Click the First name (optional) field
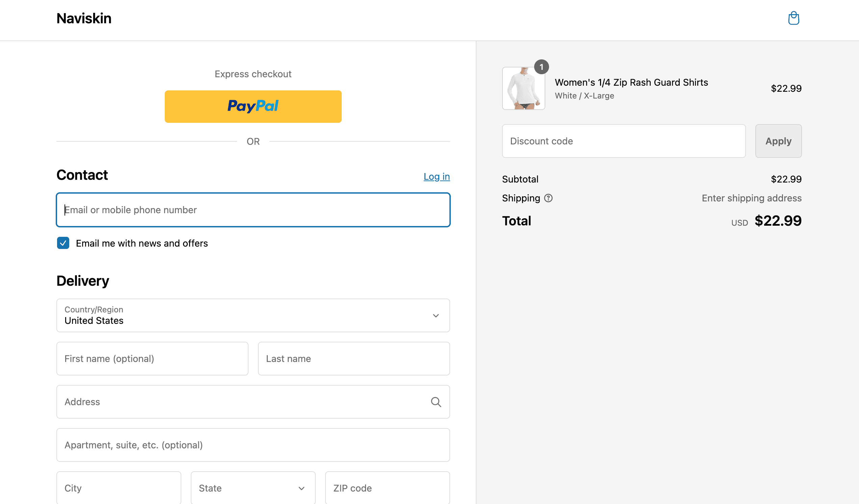Viewport: 859px width, 504px height. click(x=152, y=359)
